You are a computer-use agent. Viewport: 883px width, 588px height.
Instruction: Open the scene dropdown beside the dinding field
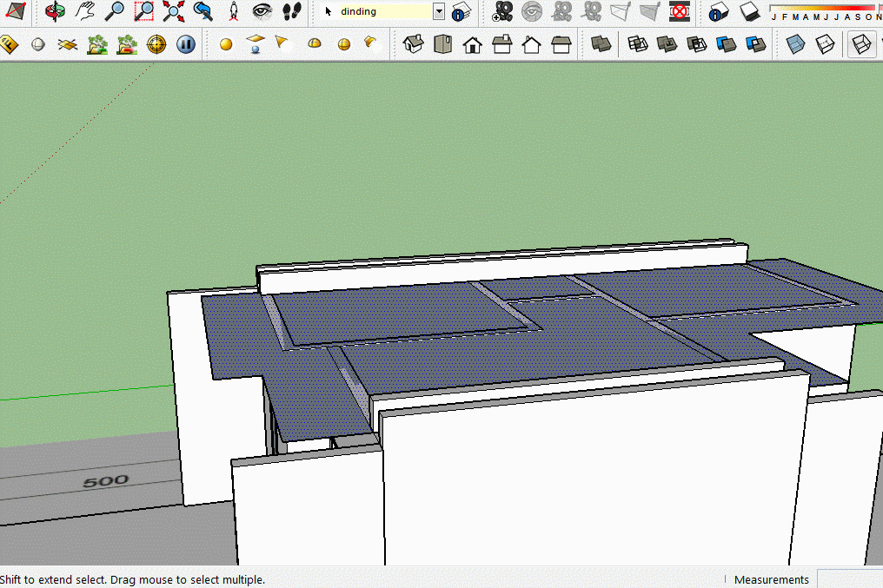439,11
